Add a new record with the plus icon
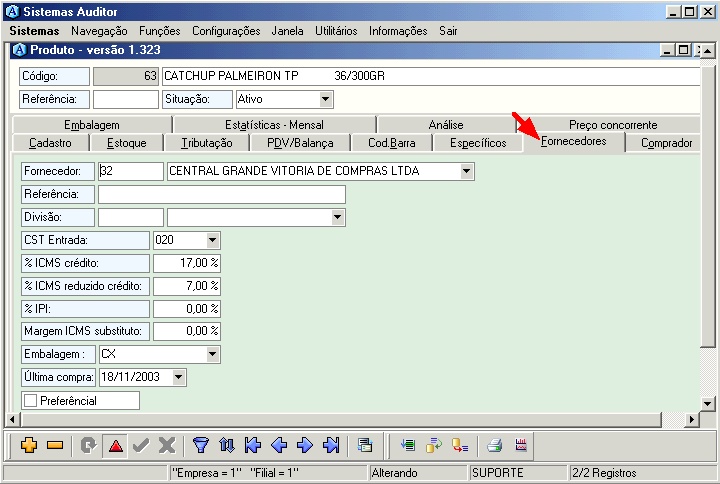Viewport: 720px width, 484px height. click(28, 445)
